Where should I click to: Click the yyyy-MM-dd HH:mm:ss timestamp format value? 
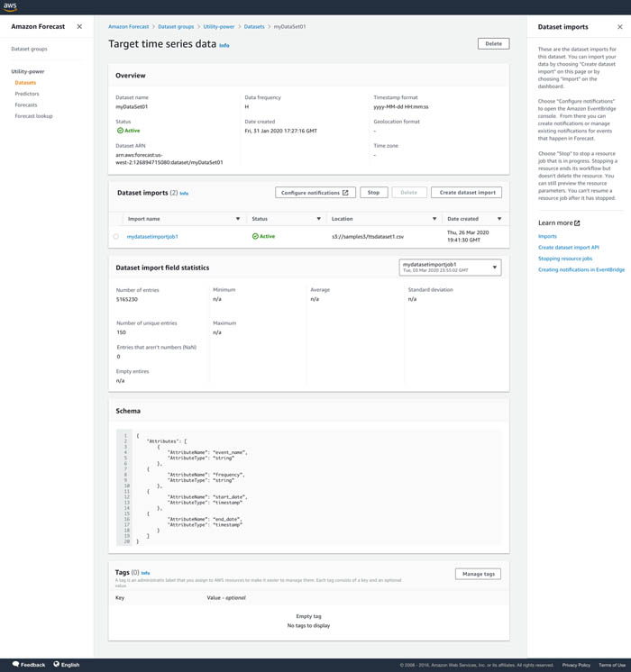pos(400,106)
